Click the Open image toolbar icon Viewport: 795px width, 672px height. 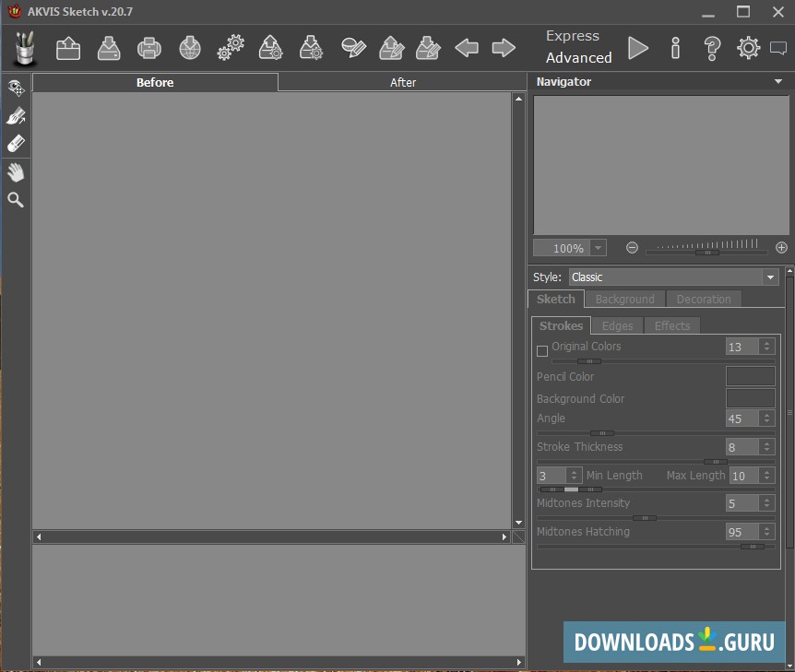click(x=68, y=48)
